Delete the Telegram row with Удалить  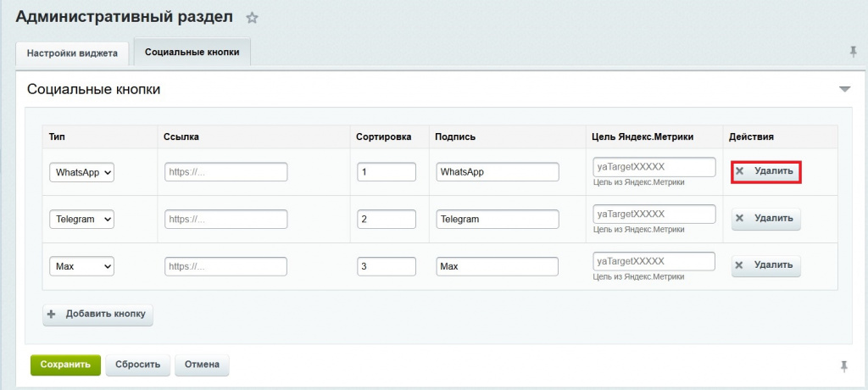(766, 219)
